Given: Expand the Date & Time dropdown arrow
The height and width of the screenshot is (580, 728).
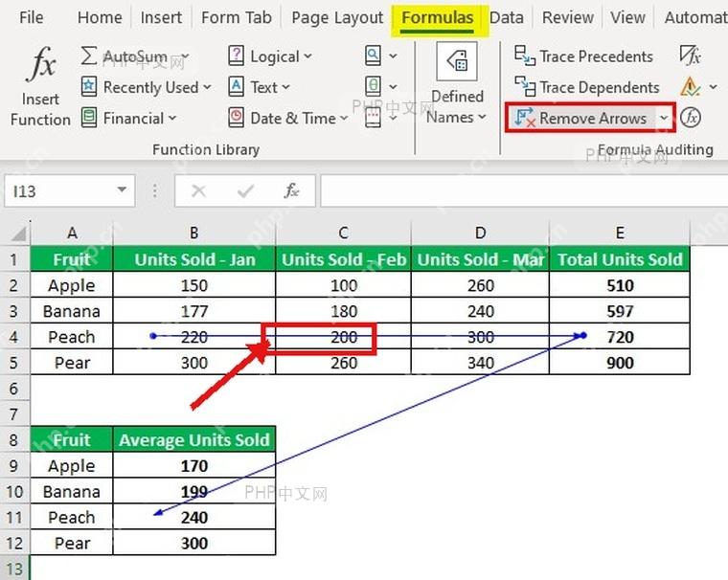Looking at the screenshot, I should [x=344, y=119].
